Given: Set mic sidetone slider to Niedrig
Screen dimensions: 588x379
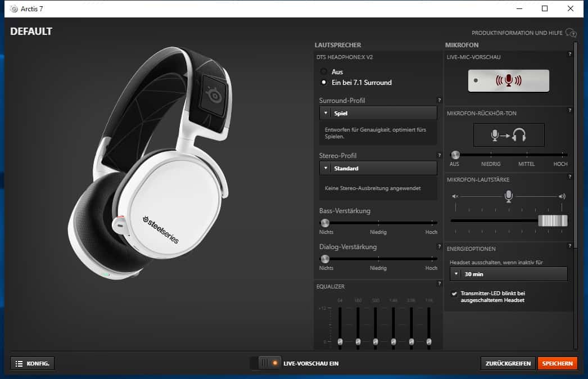Looking at the screenshot, I should coord(491,155).
